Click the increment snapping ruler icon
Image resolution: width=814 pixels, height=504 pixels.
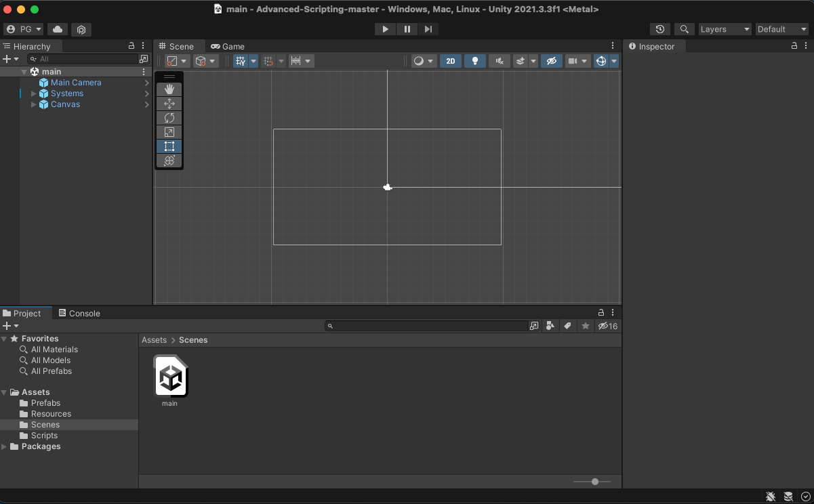coord(301,61)
